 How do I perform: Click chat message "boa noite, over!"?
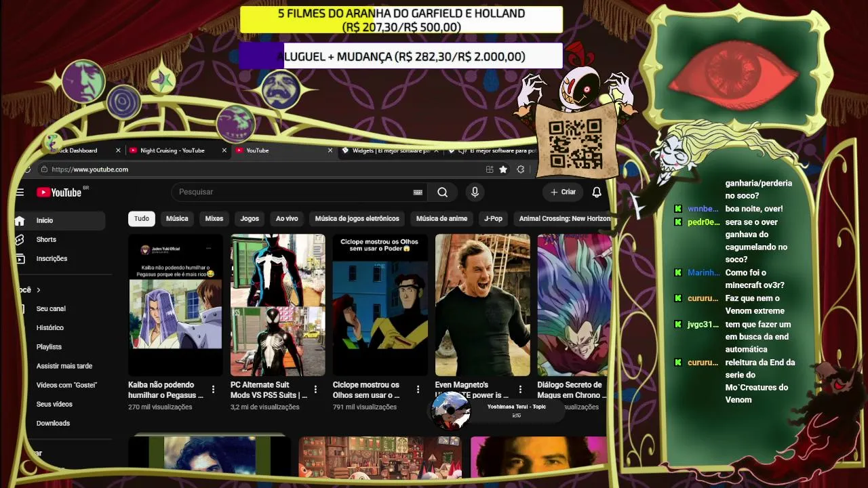[x=754, y=209]
